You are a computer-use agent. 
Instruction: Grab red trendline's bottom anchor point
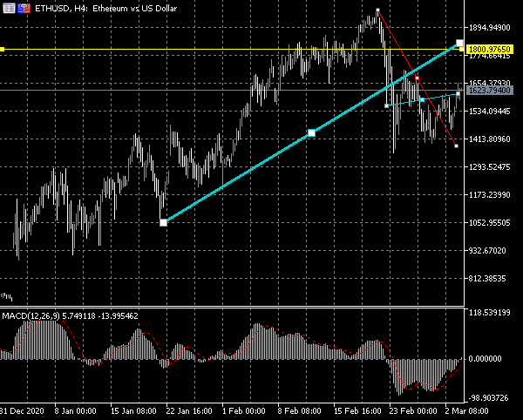[x=456, y=146]
